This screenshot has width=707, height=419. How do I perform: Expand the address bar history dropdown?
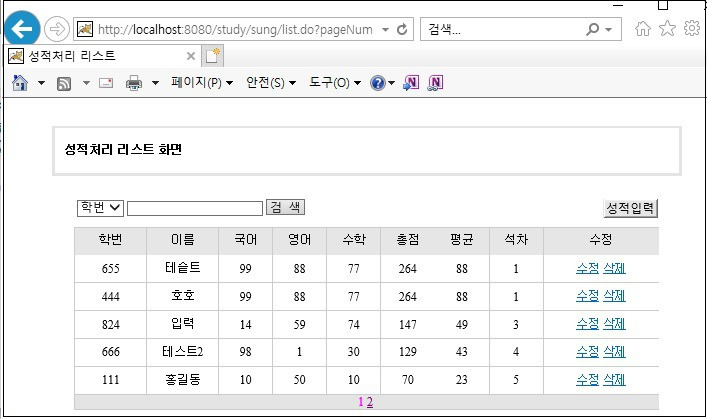point(386,30)
